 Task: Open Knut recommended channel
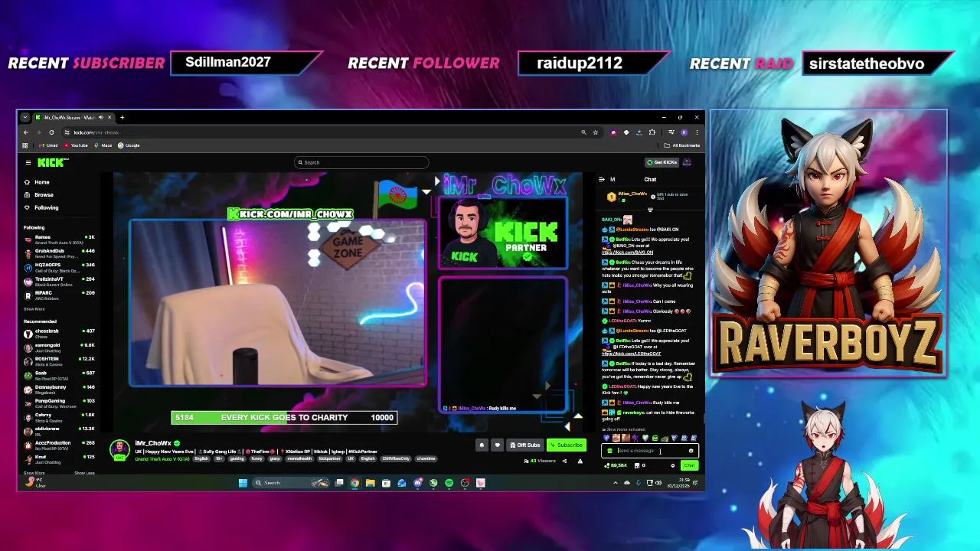[60, 459]
